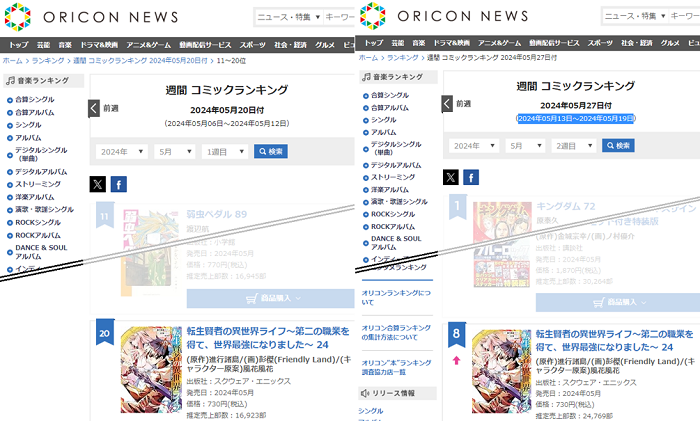The image size is (700, 421).
Task: Open 演歌・歌謡シングル ranking on 05月27日付 page sidebar
Action: click(399, 202)
